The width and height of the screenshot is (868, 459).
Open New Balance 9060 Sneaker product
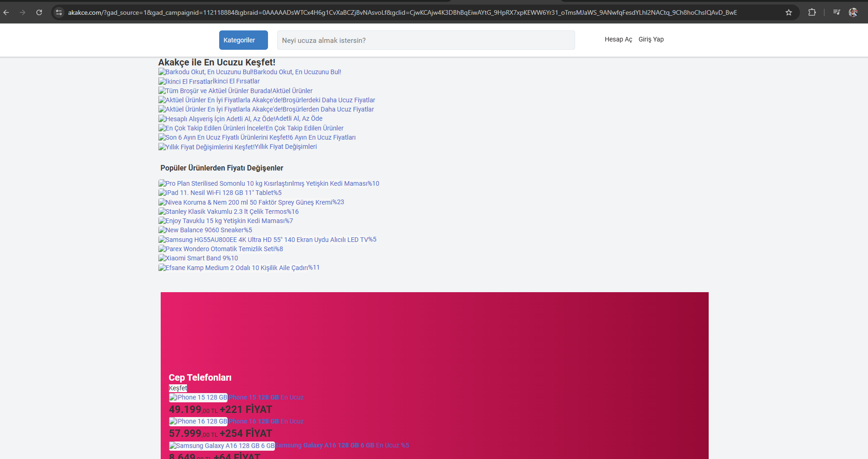(x=205, y=230)
